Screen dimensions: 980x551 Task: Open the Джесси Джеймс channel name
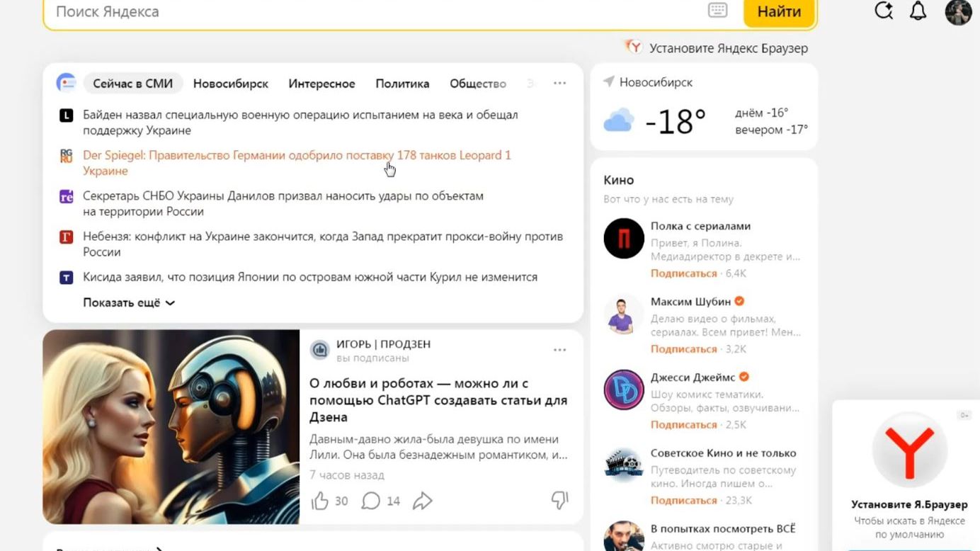point(693,377)
